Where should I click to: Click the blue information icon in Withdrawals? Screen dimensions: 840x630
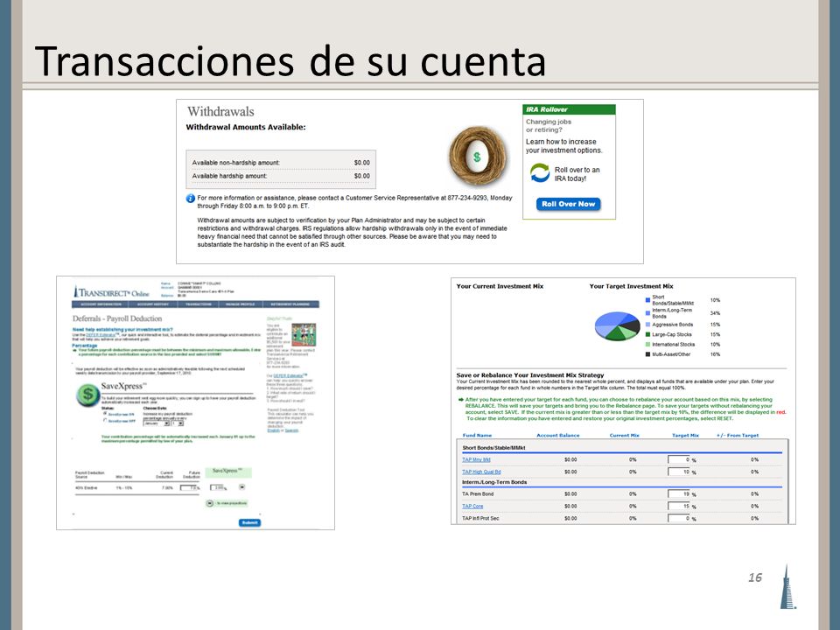click(x=190, y=199)
